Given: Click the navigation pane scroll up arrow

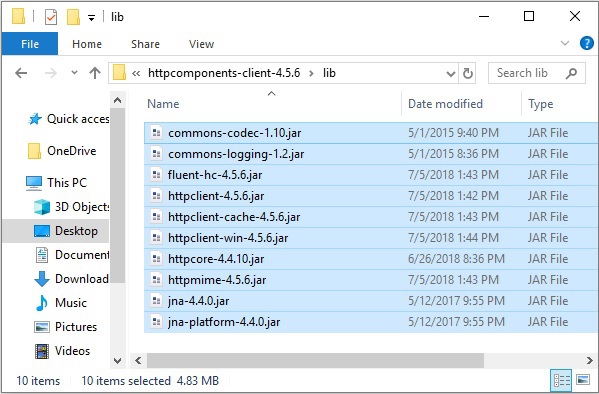Looking at the screenshot, I should [x=118, y=101].
